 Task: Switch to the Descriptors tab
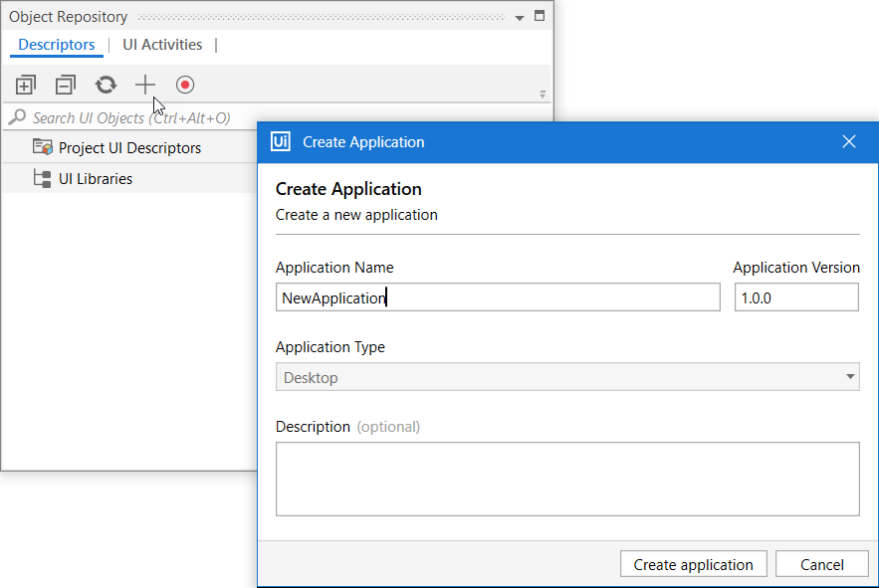pyautogui.click(x=57, y=45)
